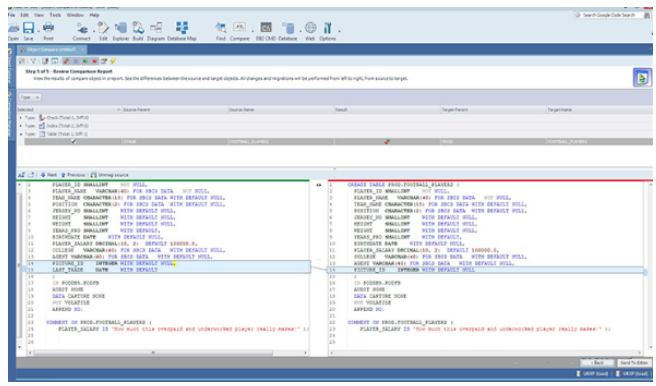
Task: Toggle the green equal-results filter button
Action: tap(85, 61)
